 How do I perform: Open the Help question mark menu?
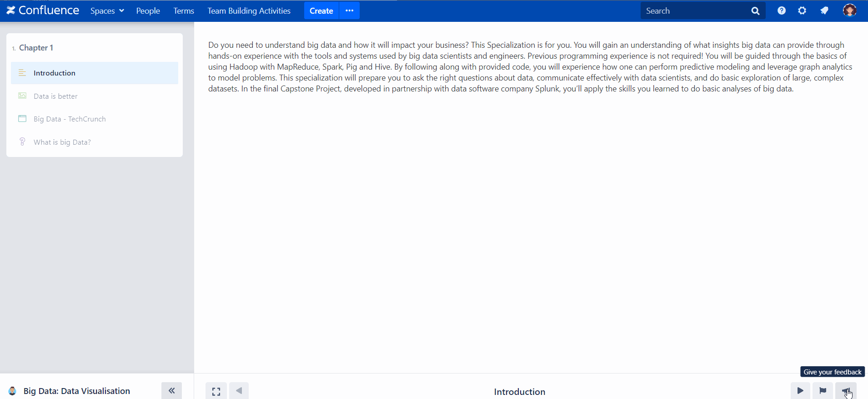(781, 11)
